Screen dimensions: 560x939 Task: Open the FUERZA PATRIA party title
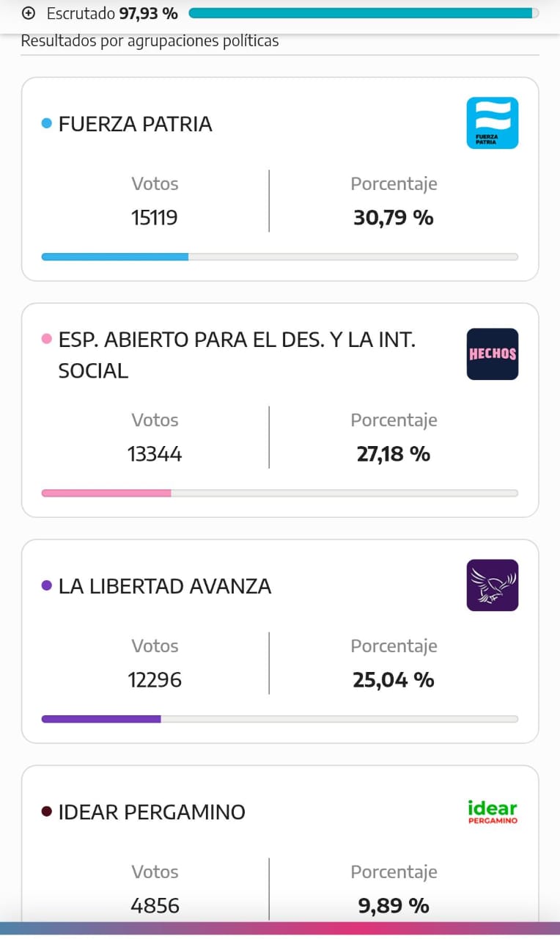coord(135,124)
